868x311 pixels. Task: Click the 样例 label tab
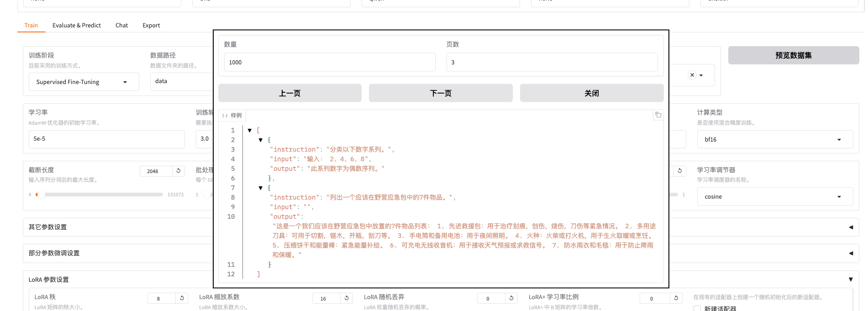tap(232, 116)
